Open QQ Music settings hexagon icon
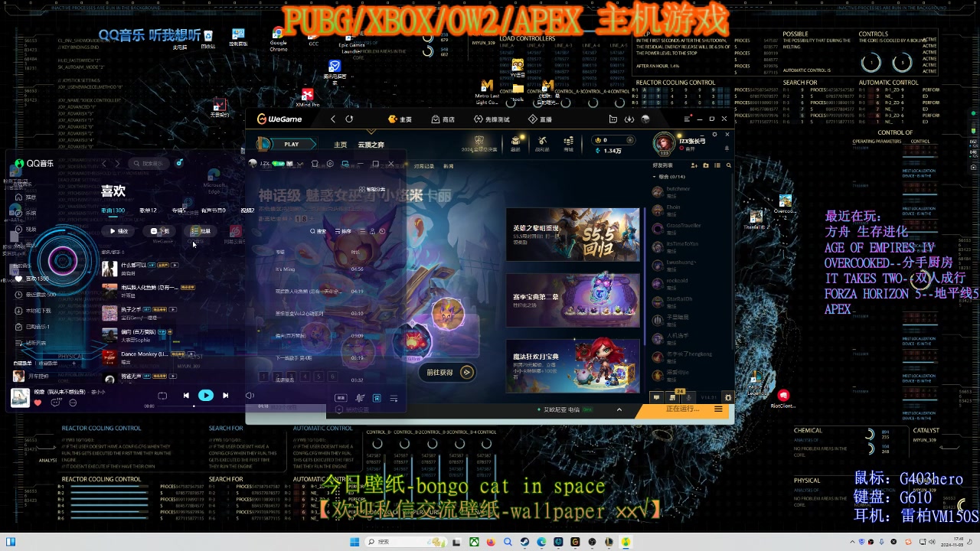 (330, 164)
